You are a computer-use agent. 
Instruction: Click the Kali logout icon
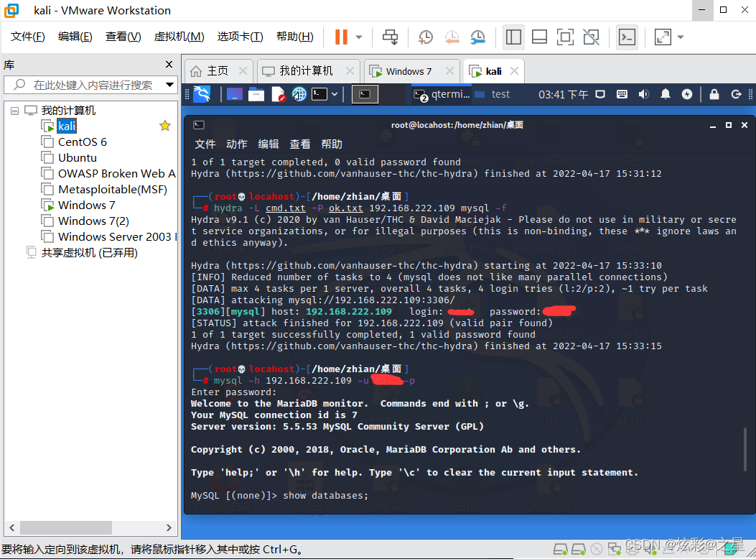pos(736,94)
